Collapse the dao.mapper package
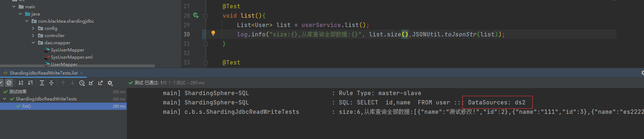The height and width of the screenshot is (139, 644). (x=33, y=42)
